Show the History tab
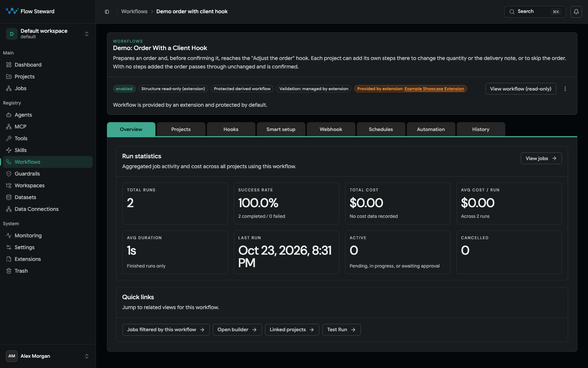Viewport: 588px width, 368px height. (481, 130)
